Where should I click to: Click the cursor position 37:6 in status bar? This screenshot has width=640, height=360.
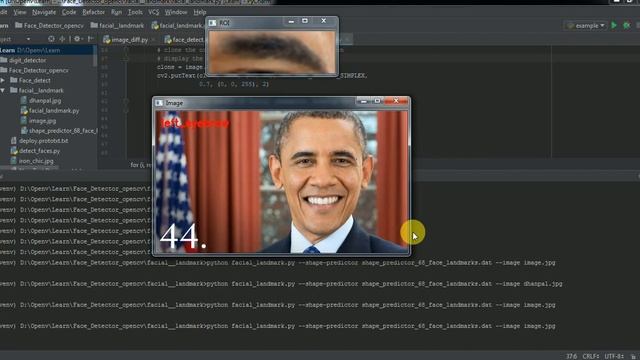(571, 356)
